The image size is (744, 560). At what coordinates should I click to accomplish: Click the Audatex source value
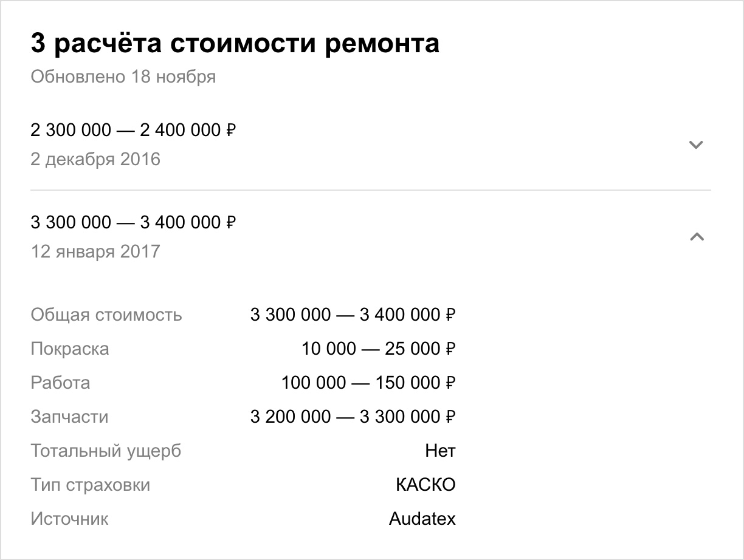tap(422, 519)
